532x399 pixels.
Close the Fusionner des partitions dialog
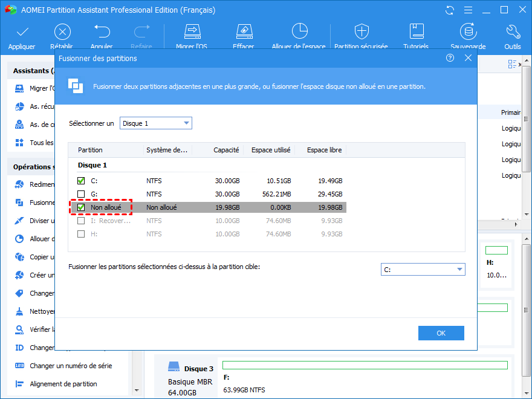click(468, 58)
